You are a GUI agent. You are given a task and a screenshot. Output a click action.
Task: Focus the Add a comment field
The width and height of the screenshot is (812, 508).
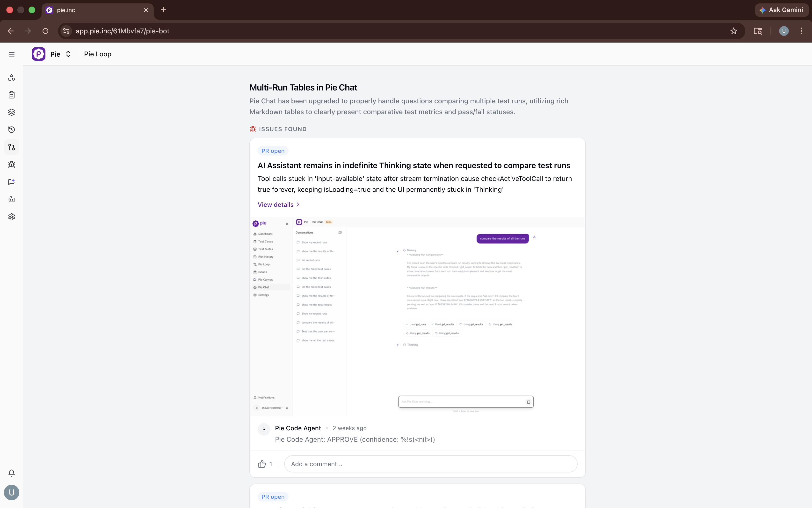(430, 464)
